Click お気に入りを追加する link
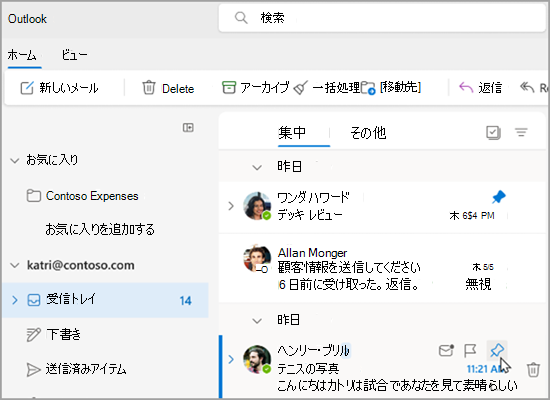 pos(100,229)
